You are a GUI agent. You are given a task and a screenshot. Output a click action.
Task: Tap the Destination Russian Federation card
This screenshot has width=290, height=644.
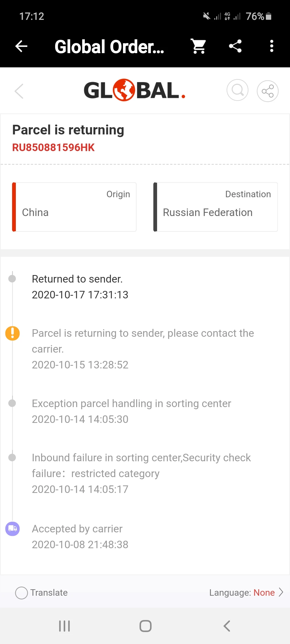point(215,207)
